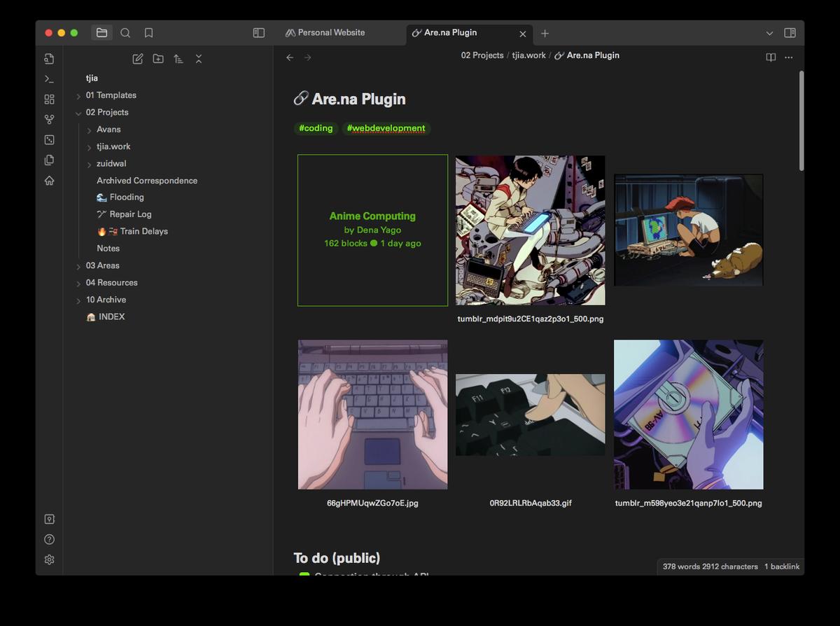Create a new note in file explorer
Viewport: 840px width, 626px height.
click(138, 59)
